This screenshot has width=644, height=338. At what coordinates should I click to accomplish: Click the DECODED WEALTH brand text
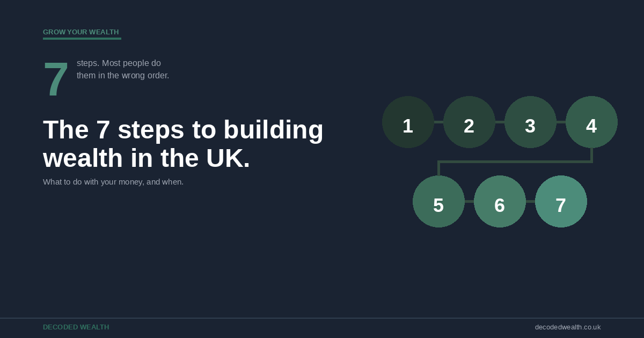click(76, 327)
